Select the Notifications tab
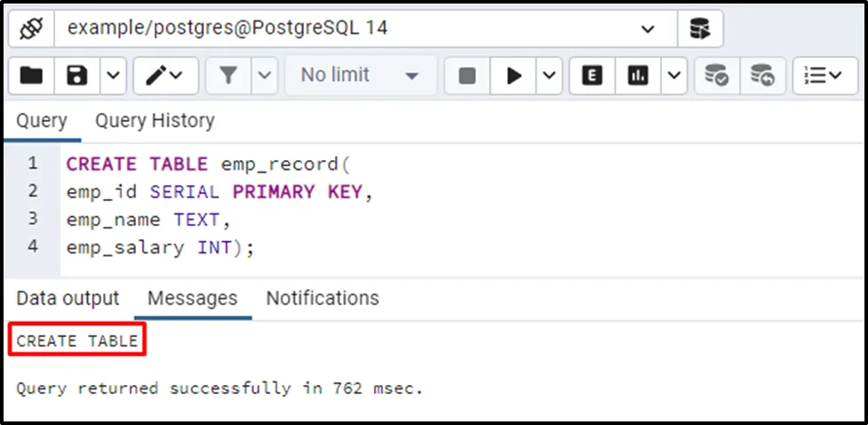This screenshot has width=868, height=425. point(323,298)
